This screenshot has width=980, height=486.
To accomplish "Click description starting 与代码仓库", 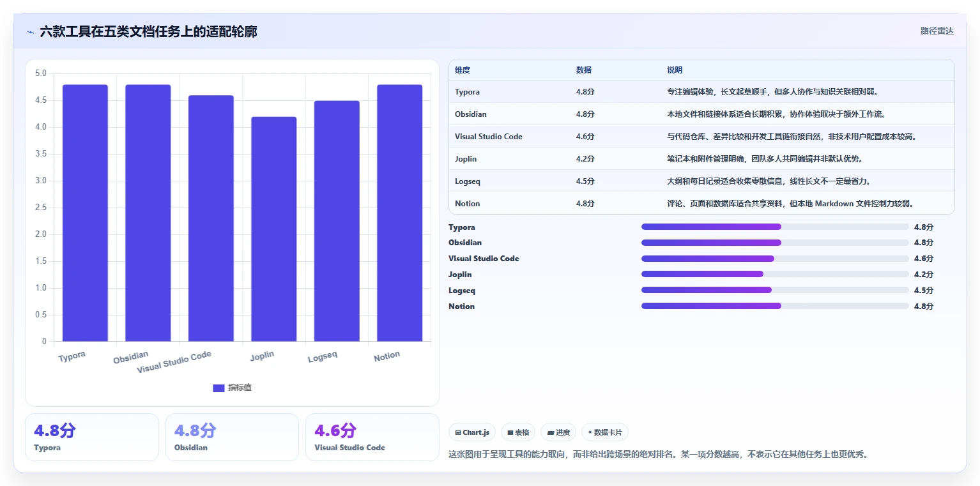I will 792,137.
